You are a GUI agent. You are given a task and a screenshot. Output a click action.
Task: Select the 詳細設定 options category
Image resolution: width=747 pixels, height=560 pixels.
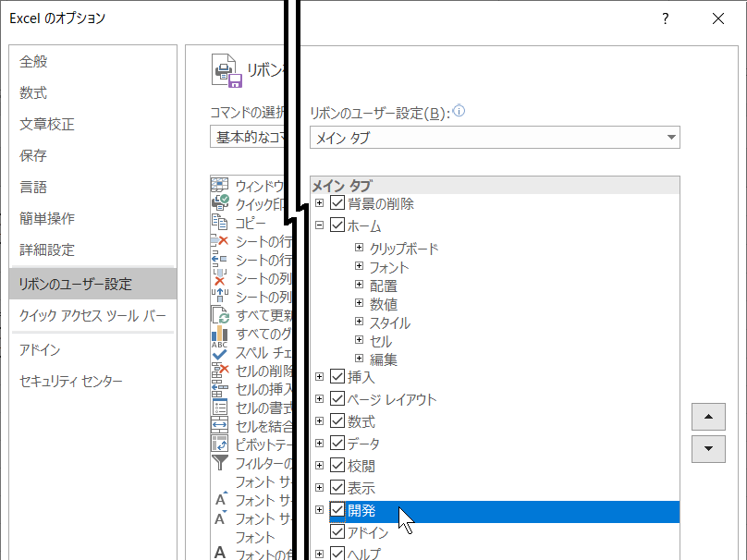click(92, 250)
